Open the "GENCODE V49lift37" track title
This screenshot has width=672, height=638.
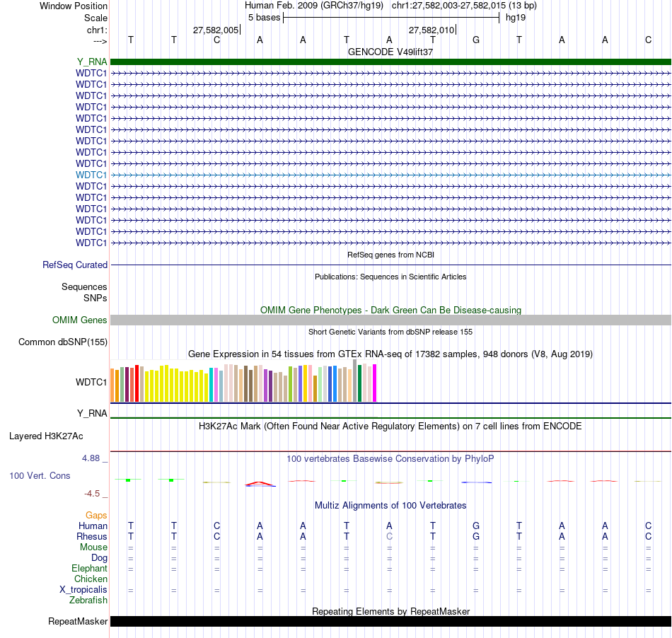coord(390,52)
